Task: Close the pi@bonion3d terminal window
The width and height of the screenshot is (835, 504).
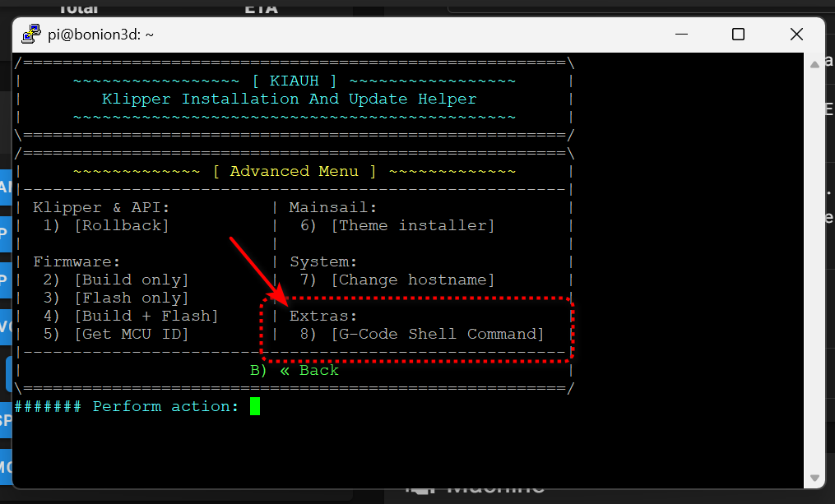Action: tap(796, 35)
